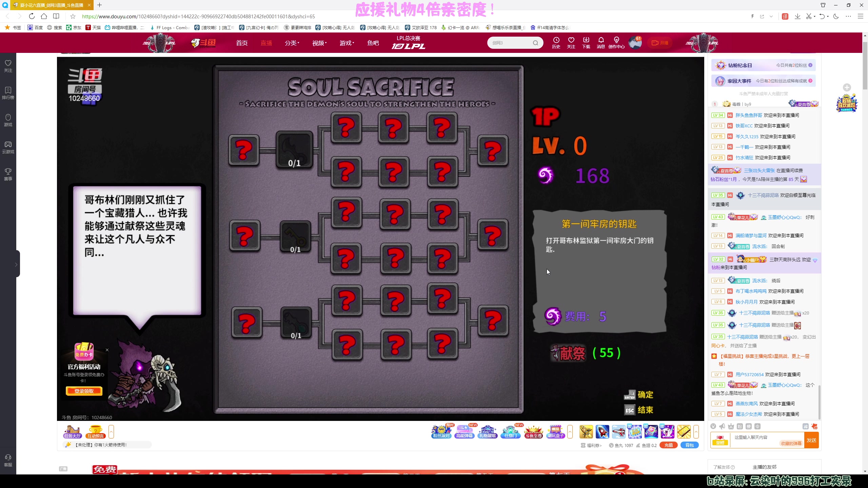Open 赛事 trophy in left sidebar
868x488 pixels.
[8, 175]
